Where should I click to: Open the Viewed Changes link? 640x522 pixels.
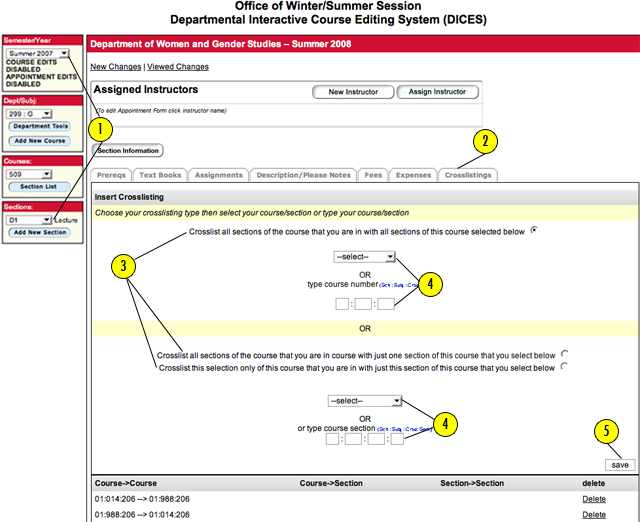coord(178,67)
